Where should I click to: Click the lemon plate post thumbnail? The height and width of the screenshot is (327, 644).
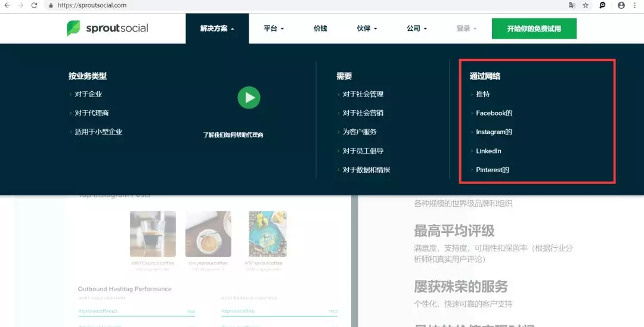pos(268,234)
